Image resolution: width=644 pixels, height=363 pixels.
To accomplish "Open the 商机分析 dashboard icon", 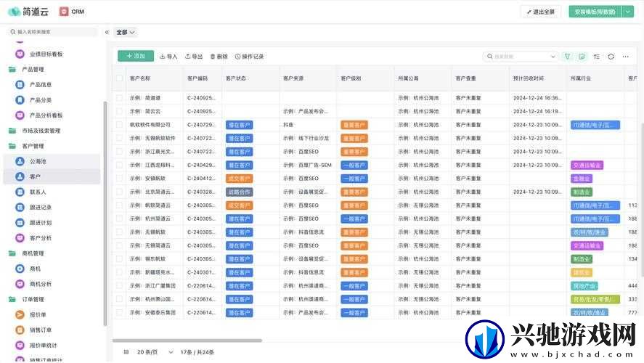I will pos(20,284).
